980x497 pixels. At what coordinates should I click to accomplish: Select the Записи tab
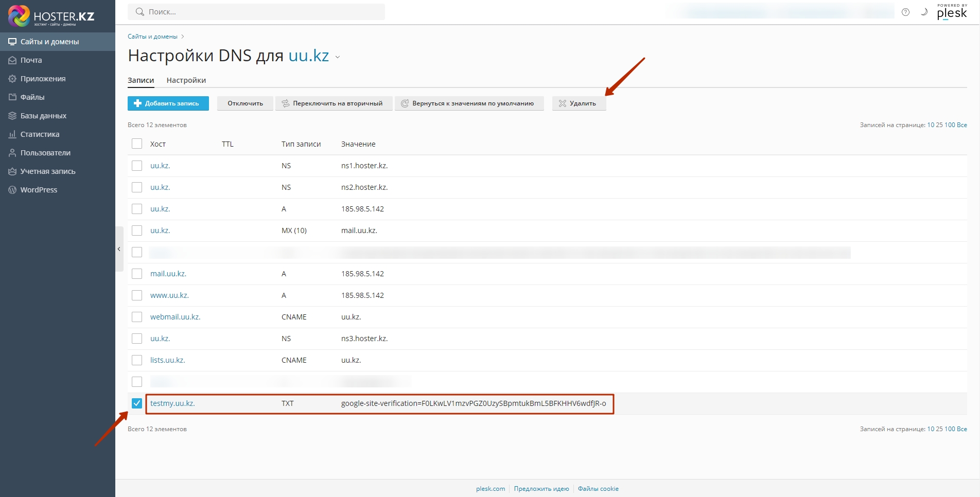(x=141, y=80)
